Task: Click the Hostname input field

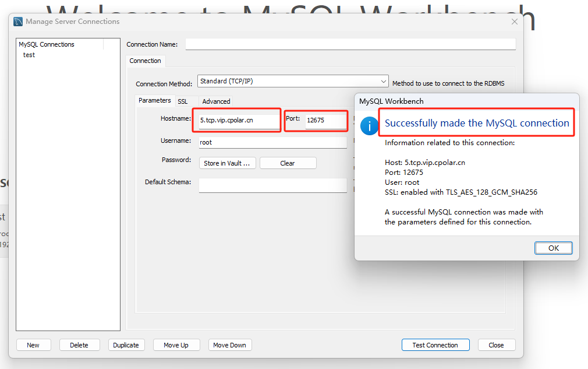Action: 239,121
